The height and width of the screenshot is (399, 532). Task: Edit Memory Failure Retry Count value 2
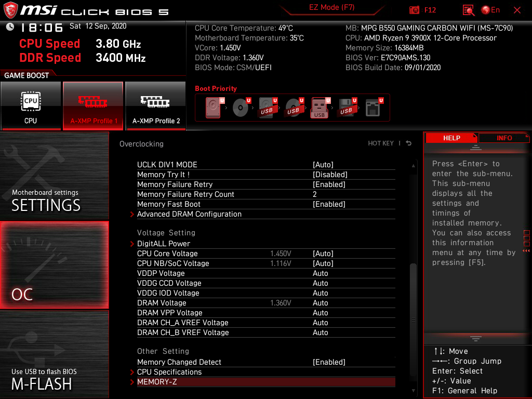(314, 194)
